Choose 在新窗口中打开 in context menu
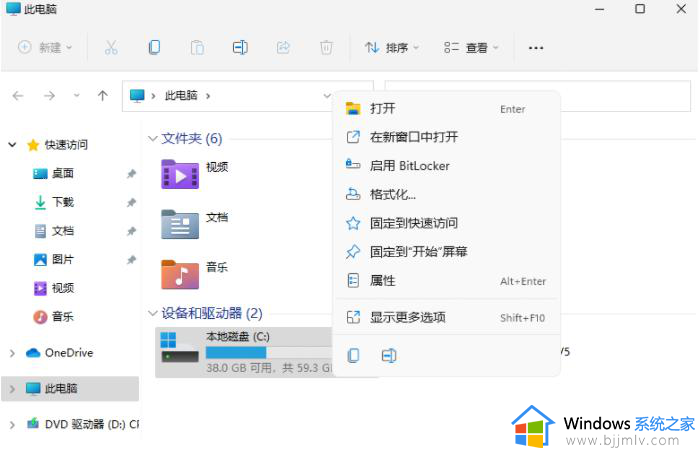The height and width of the screenshot is (454, 700). pos(446,137)
